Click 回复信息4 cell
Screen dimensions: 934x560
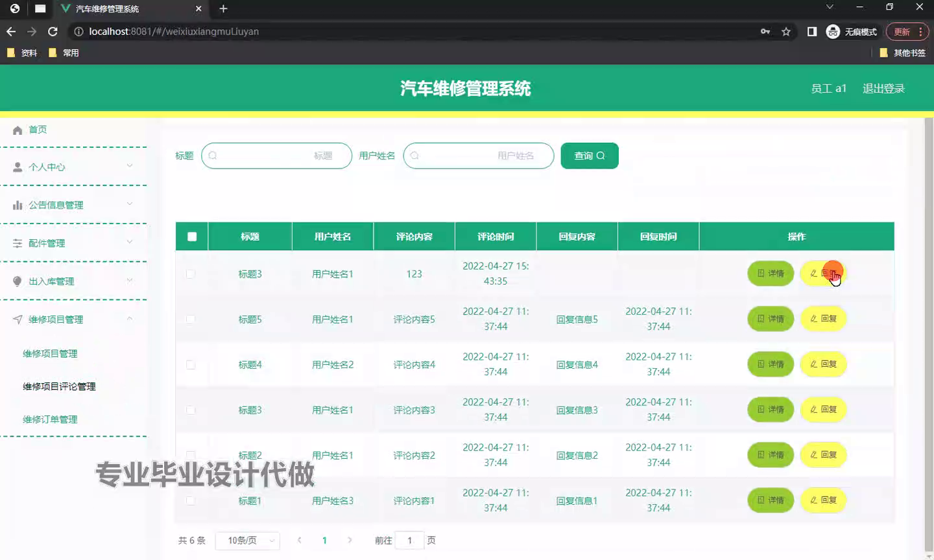click(x=577, y=365)
